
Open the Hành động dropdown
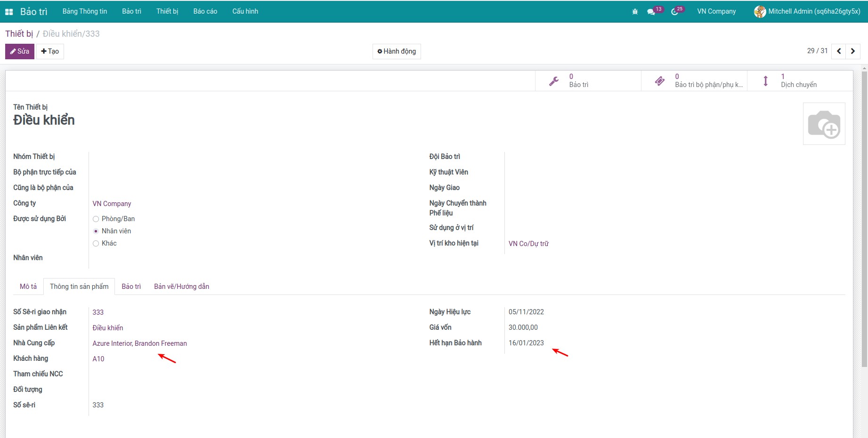[x=397, y=51]
